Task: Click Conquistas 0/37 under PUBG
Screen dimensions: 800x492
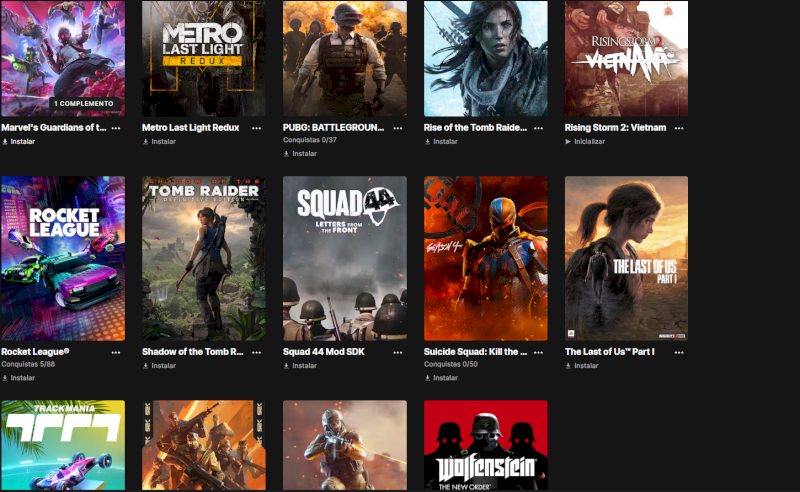Action: coord(310,140)
